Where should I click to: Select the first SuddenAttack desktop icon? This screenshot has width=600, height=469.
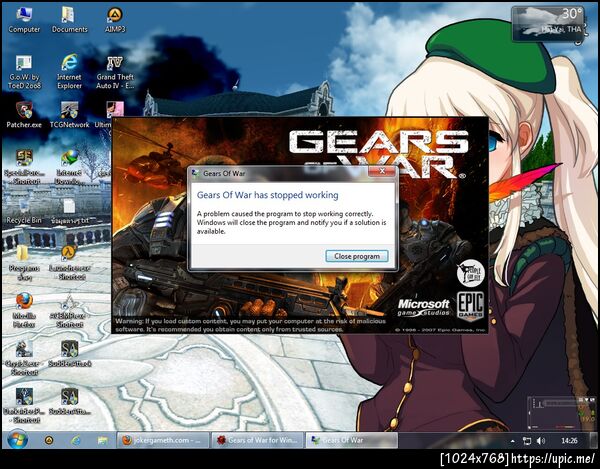click(69, 354)
